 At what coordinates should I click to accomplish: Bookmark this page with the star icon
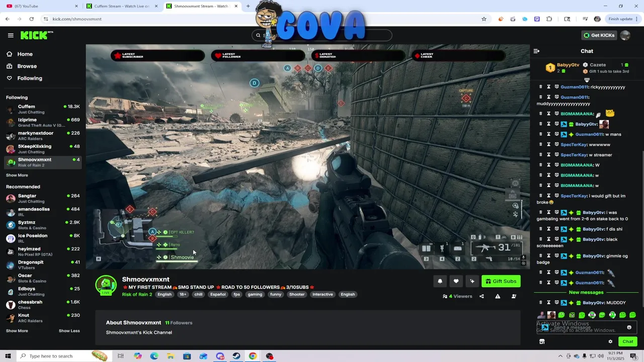484,19
